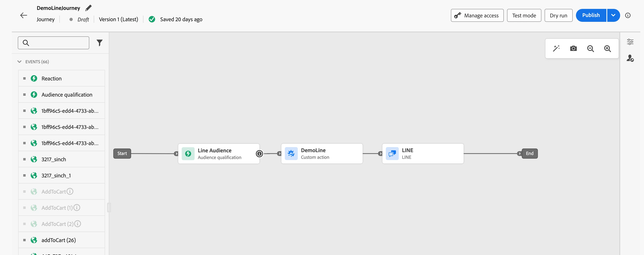Open Manage access

pos(477,16)
